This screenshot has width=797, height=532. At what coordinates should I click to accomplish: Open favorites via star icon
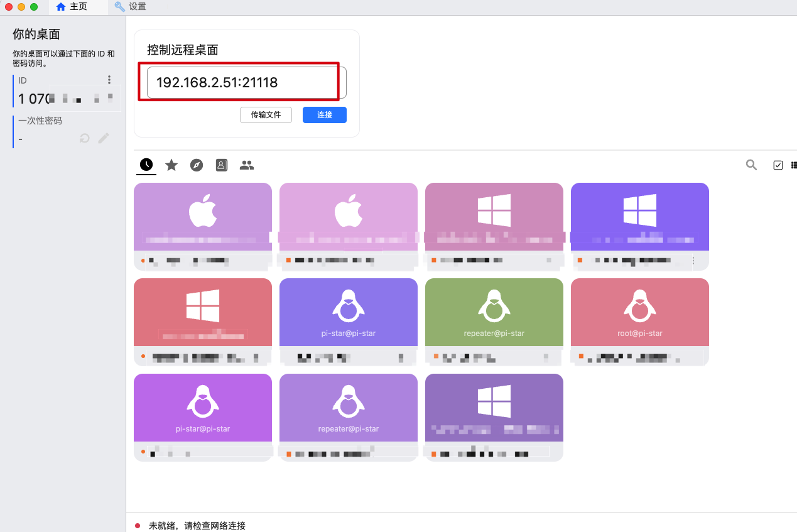coord(171,165)
